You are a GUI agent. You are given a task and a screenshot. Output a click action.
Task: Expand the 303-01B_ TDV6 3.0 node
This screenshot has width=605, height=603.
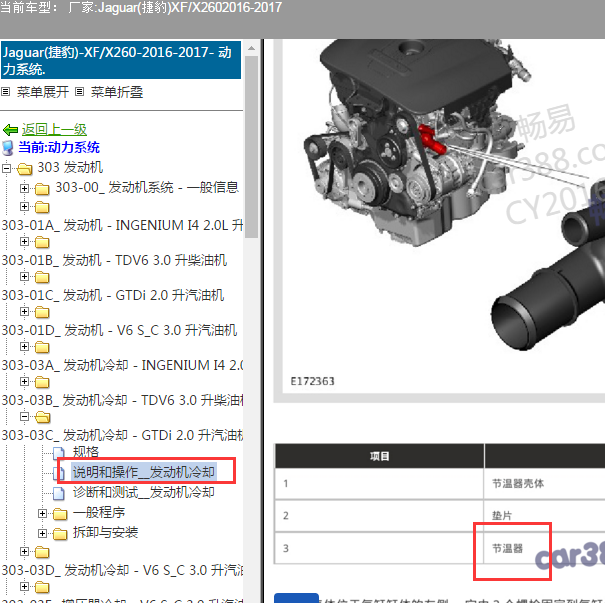24,242
